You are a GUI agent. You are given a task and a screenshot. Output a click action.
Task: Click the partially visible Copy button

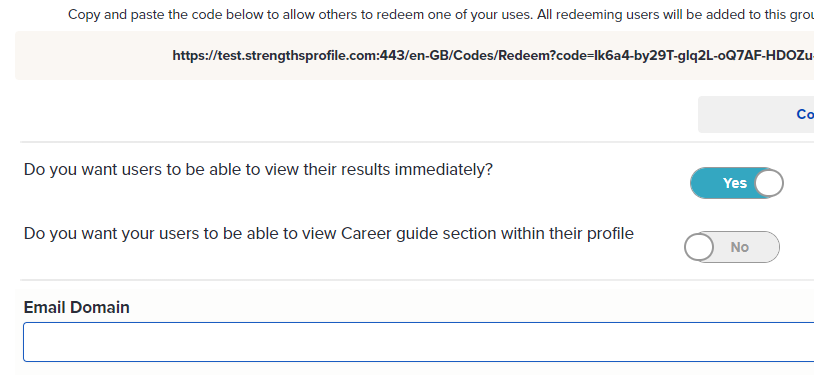pos(756,114)
